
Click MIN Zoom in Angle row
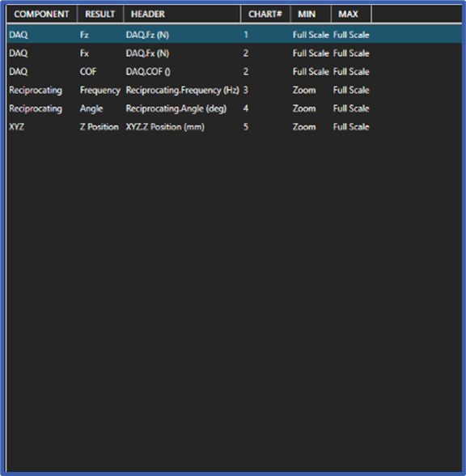pos(304,109)
